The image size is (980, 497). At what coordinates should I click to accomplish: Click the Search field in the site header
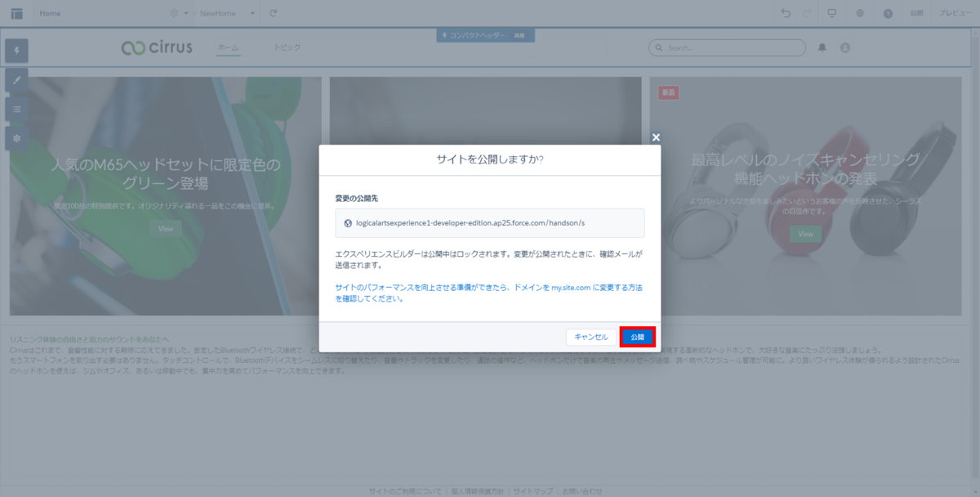click(727, 47)
